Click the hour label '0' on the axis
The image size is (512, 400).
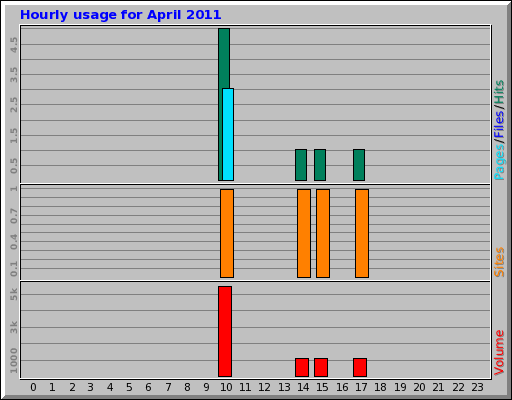[x=33, y=387]
